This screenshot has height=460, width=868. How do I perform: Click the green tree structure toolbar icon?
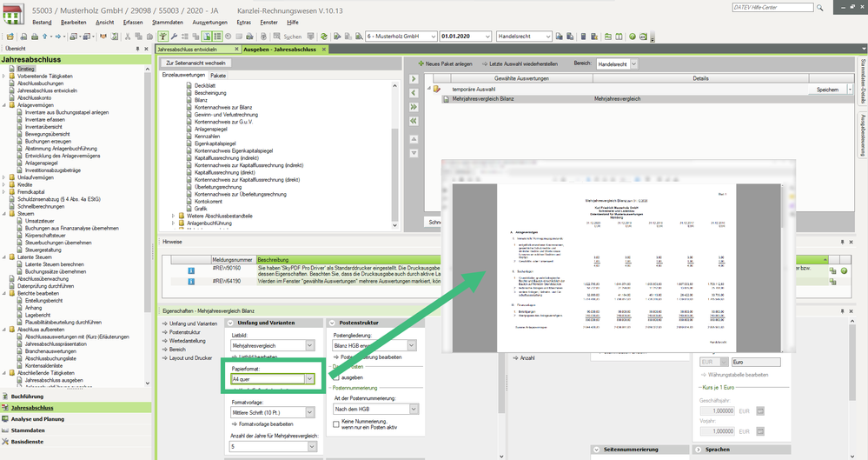click(x=162, y=37)
